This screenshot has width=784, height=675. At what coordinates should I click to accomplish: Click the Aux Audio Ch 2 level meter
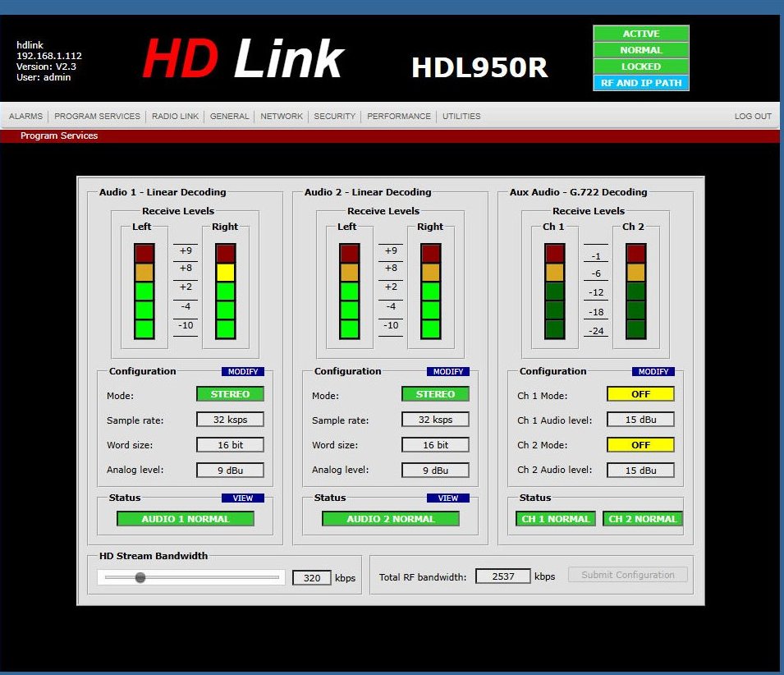[x=636, y=292]
